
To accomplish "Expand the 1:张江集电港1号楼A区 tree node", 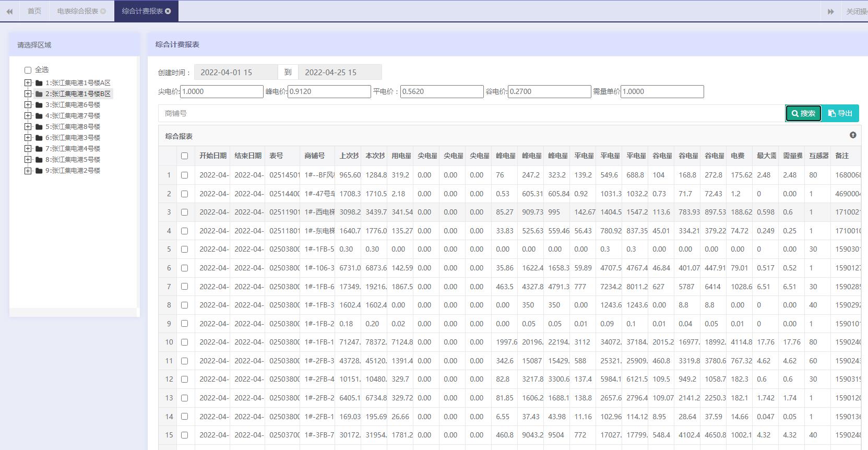I will (28, 83).
